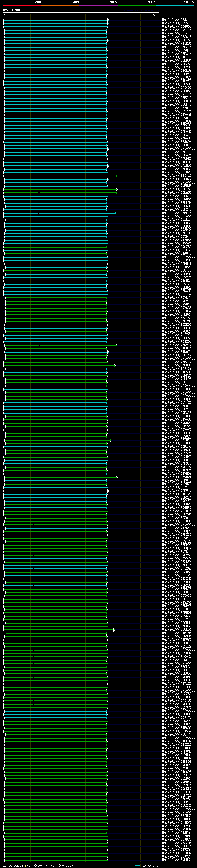Select the UniRef100_Q47BF3 label
This screenshot has width=197, height=868.
[177, 528]
